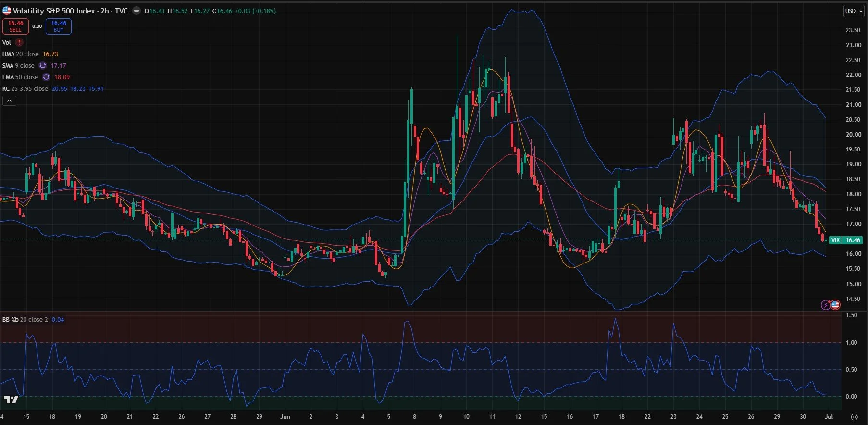Viewport: 868px width, 425px height.
Task: Click the 17.00 price scale label
Action: tap(853, 224)
